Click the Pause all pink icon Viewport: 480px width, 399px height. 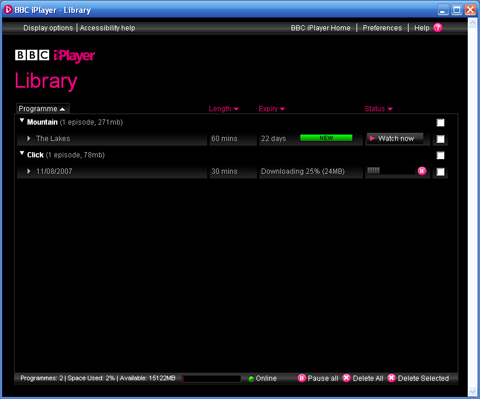click(x=302, y=378)
